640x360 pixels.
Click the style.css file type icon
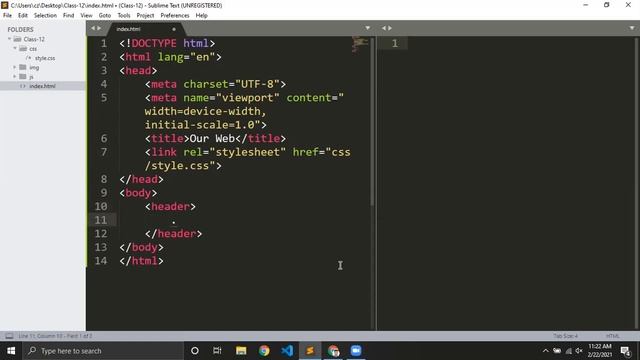[29, 58]
